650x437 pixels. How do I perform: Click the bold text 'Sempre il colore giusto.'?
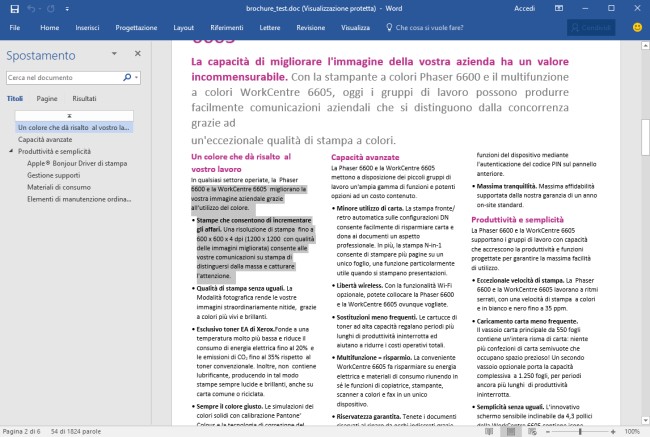coord(230,406)
